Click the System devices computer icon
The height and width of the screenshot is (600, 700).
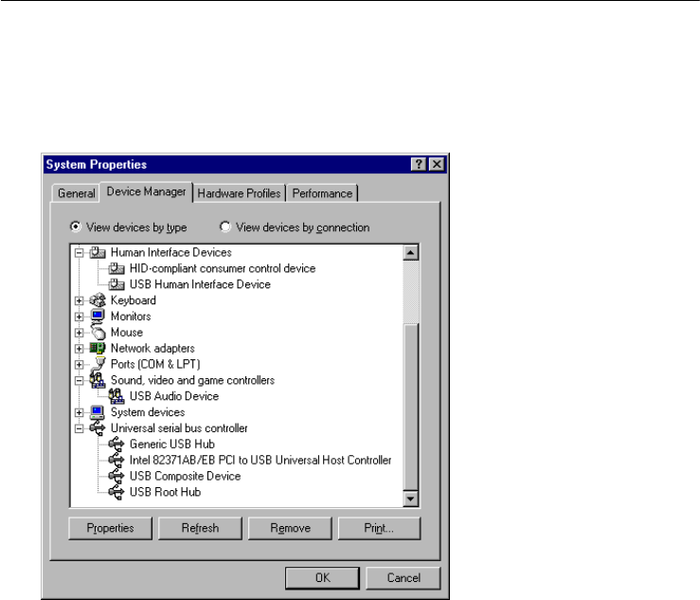coord(98,412)
